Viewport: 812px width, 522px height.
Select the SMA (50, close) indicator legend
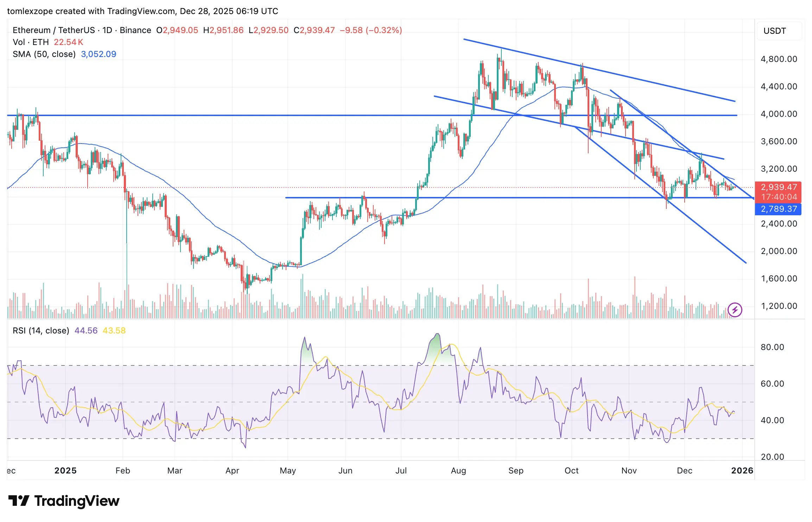[44, 54]
